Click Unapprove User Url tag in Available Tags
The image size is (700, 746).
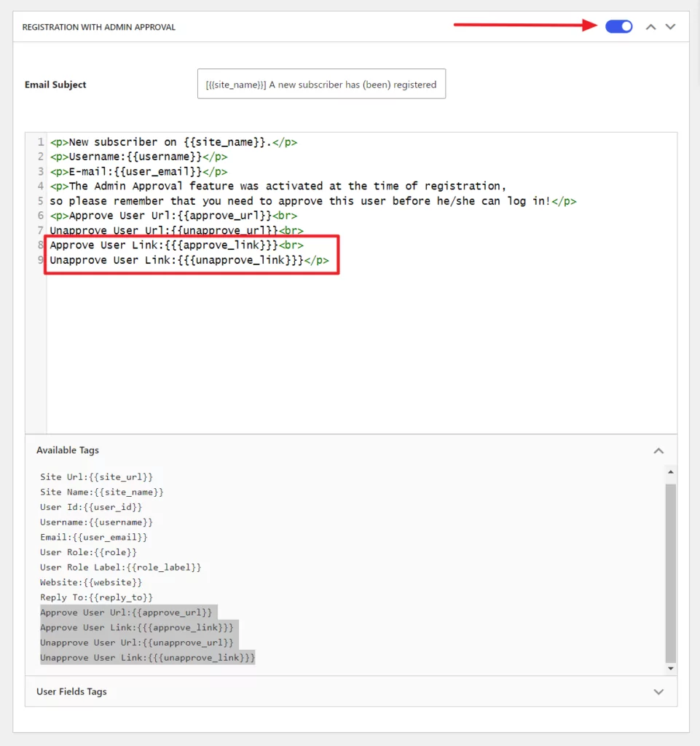pos(137,643)
